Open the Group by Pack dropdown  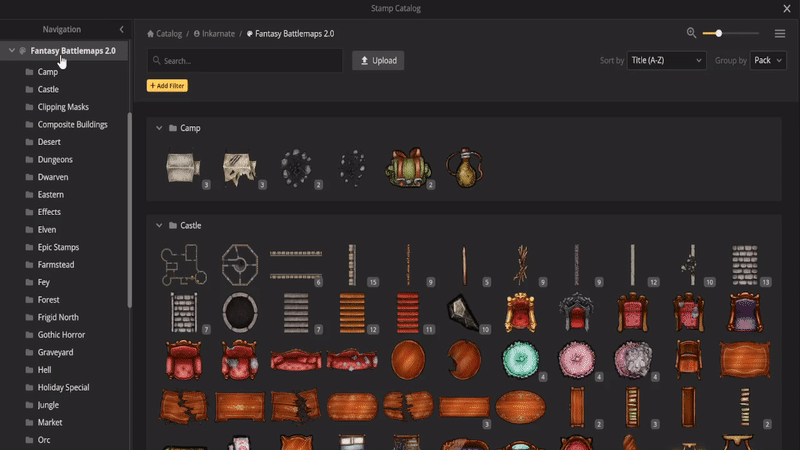click(x=768, y=60)
